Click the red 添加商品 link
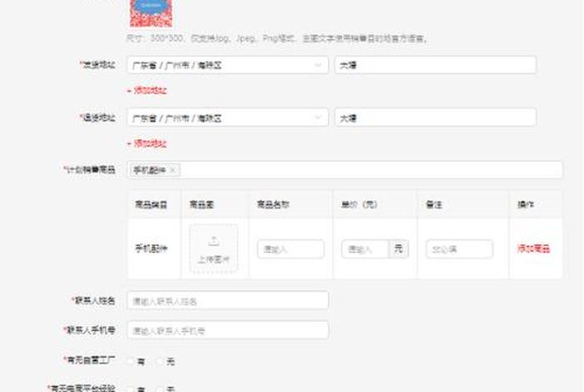This screenshot has height=392, width=584. pos(533,249)
